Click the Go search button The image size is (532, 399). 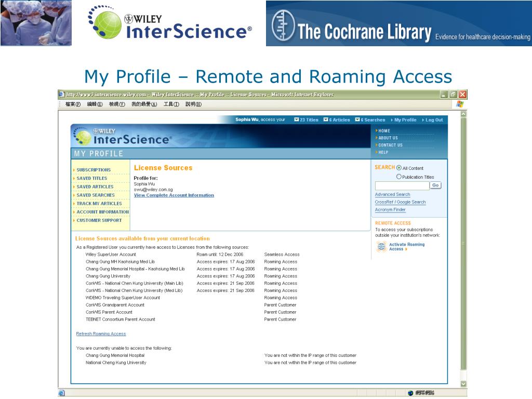[435, 185]
